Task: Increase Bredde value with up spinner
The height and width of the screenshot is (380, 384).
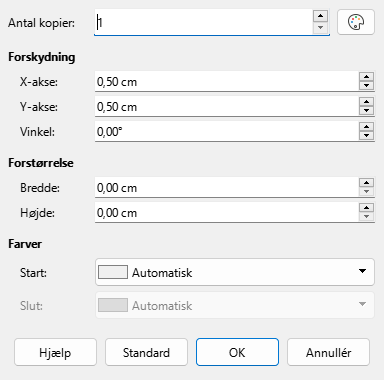Action: [x=366, y=183]
